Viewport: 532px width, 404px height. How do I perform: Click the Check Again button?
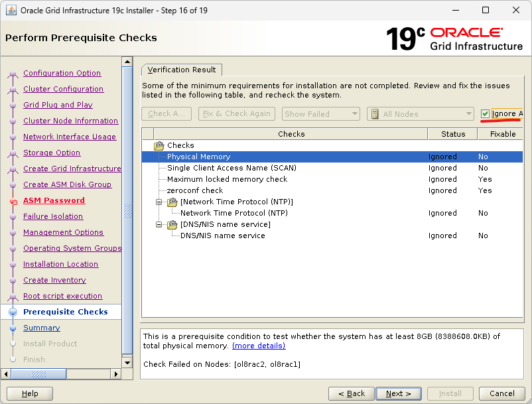(166, 113)
